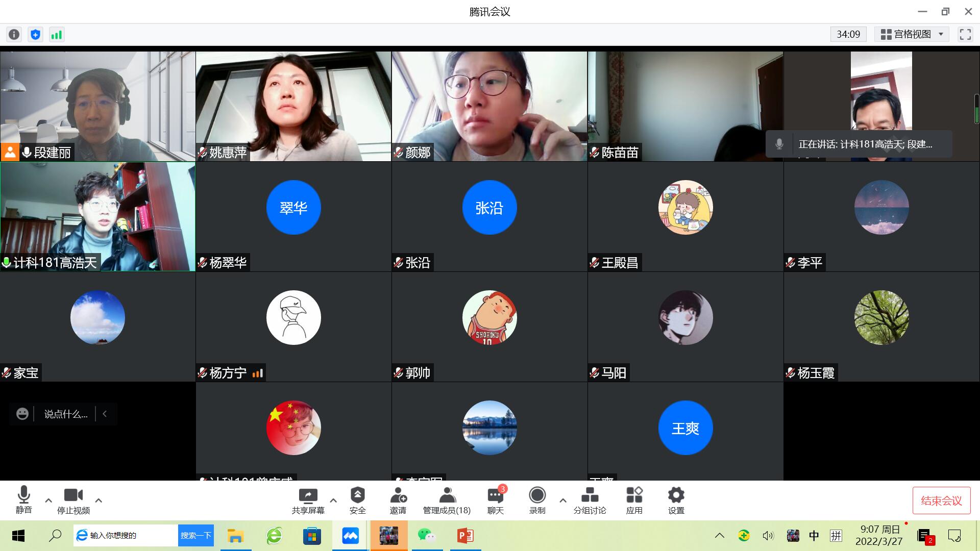980x551 pixels.
Task: Click the 翠华 blue avatar
Action: coord(293,207)
